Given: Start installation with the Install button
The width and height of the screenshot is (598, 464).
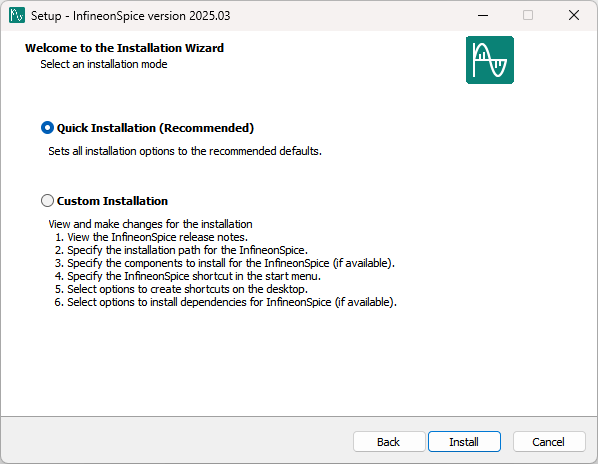Looking at the screenshot, I should click(464, 442).
